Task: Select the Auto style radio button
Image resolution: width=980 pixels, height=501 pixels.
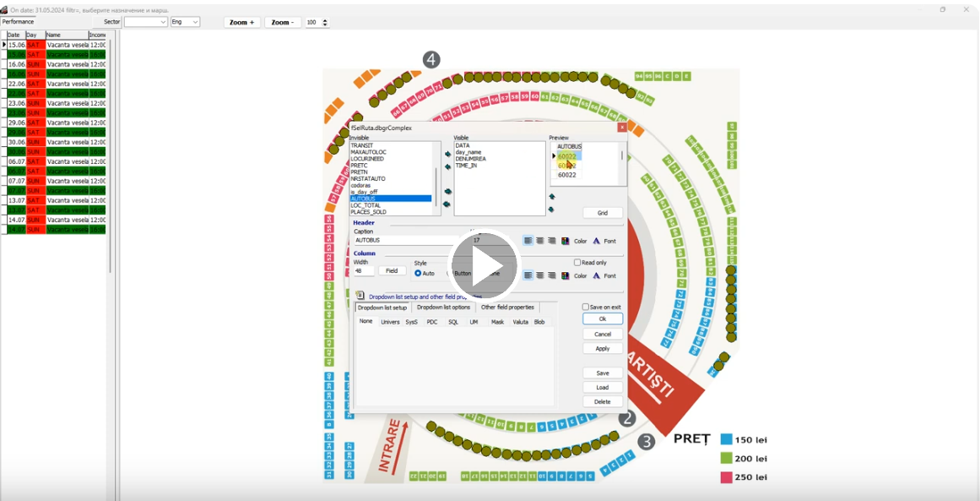Action: point(418,274)
